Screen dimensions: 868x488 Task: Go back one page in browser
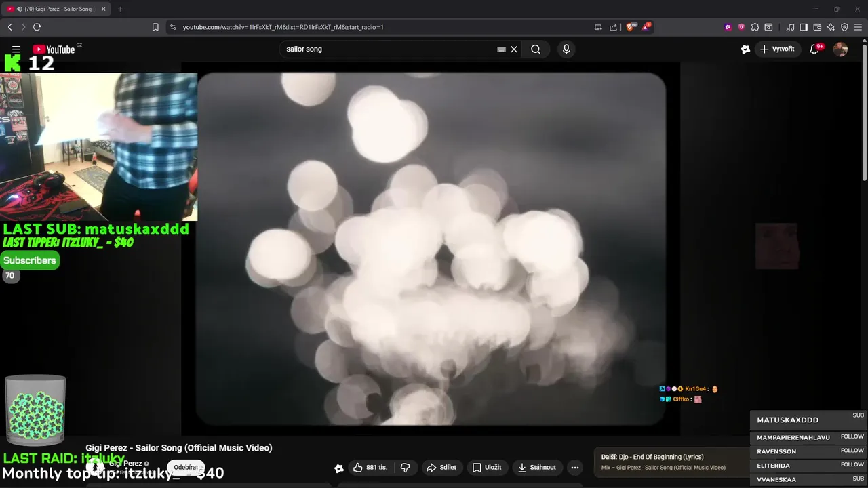9,27
